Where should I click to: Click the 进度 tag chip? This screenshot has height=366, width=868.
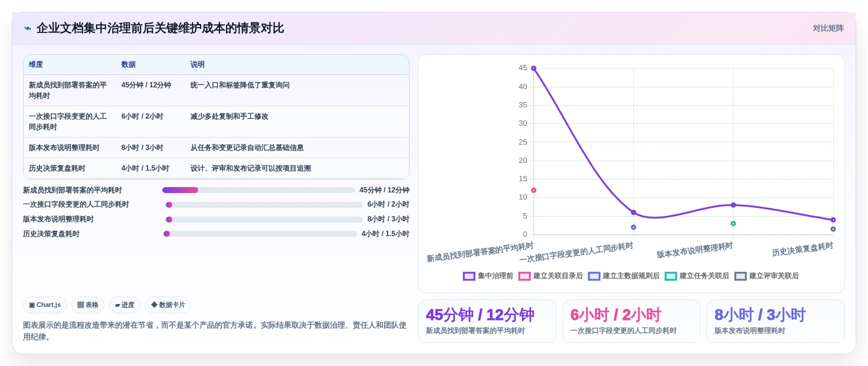125,305
